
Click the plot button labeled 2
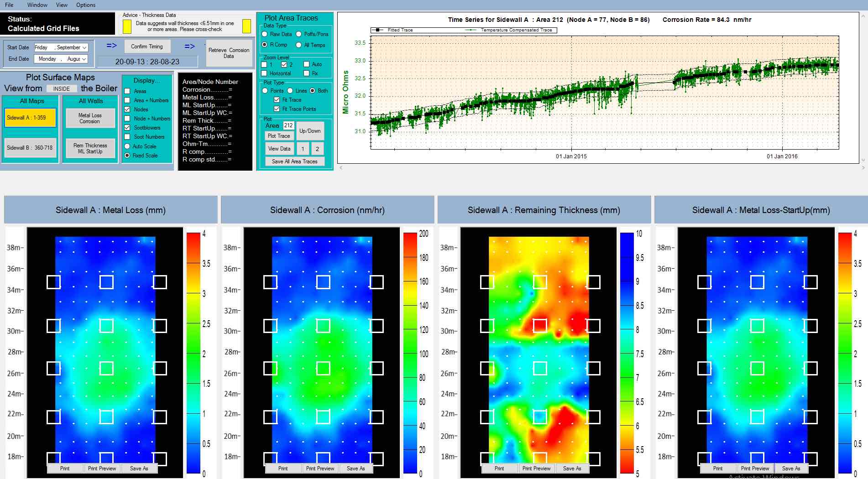coord(318,149)
